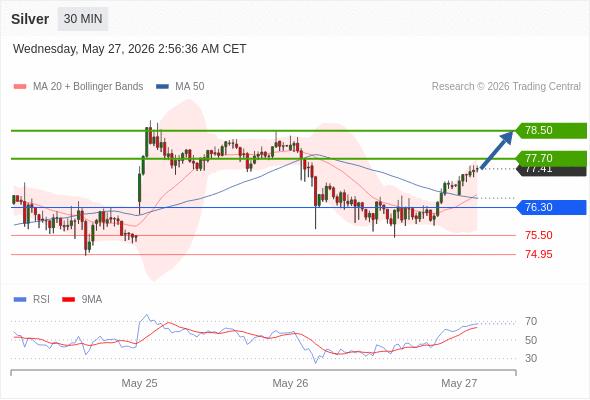Click the black current price tag 77.41

(x=552, y=171)
